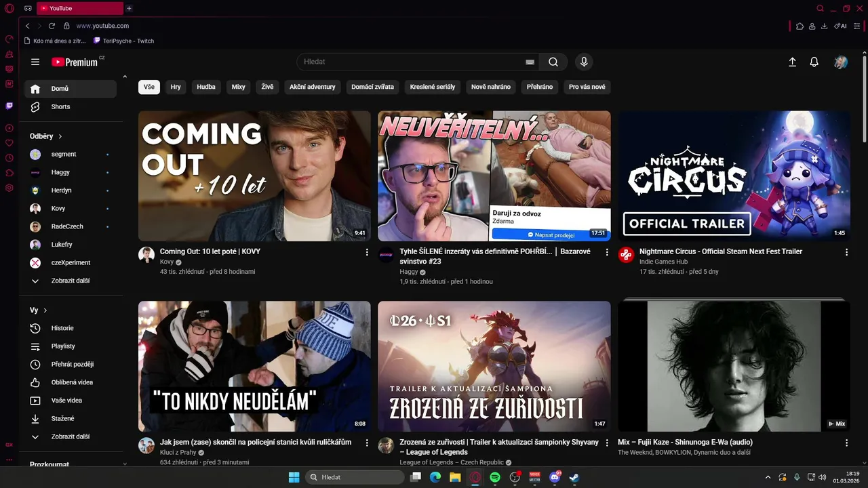Open the Opera AI assistant
Screen dimensions: 868x488
pos(840,26)
